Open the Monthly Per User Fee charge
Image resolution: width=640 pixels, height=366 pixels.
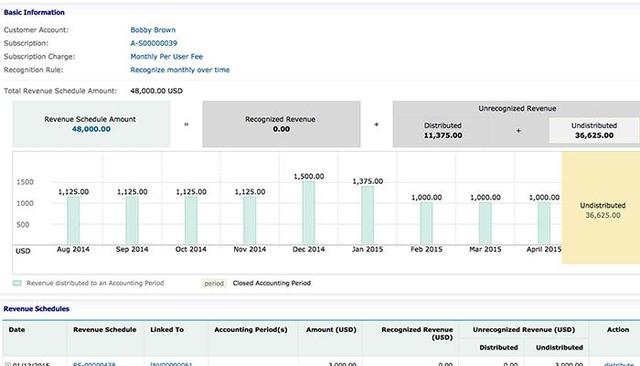[x=167, y=57]
